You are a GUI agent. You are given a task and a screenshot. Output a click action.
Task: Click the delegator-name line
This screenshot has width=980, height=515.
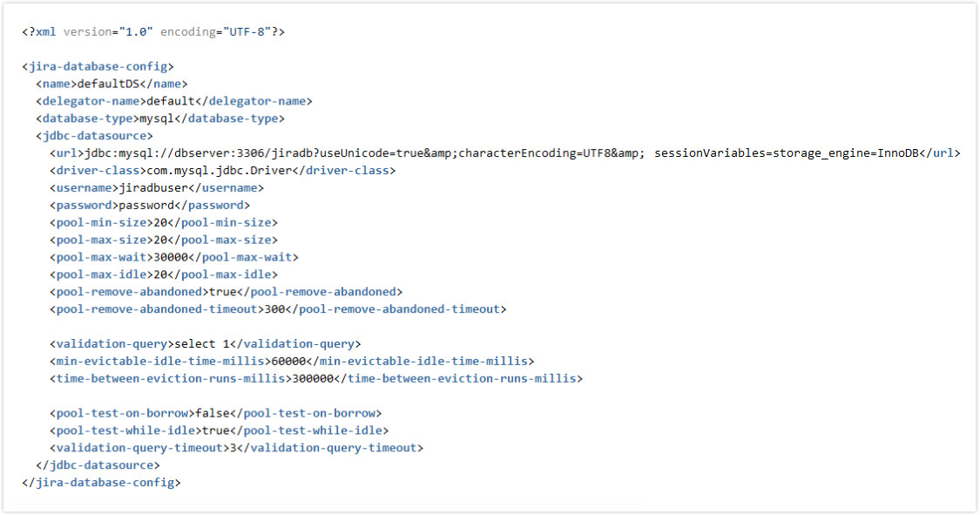tap(173, 101)
